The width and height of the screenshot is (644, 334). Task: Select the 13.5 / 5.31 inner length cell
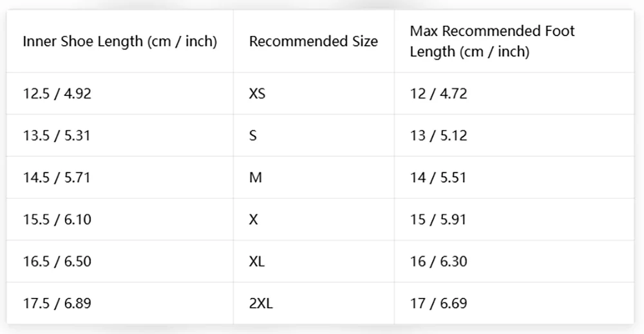point(120,135)
